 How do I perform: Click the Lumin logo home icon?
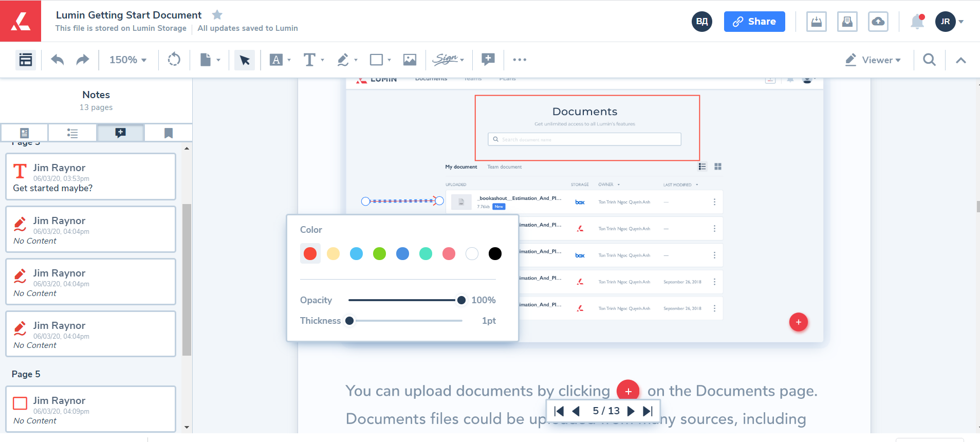[x=21, y=21]
